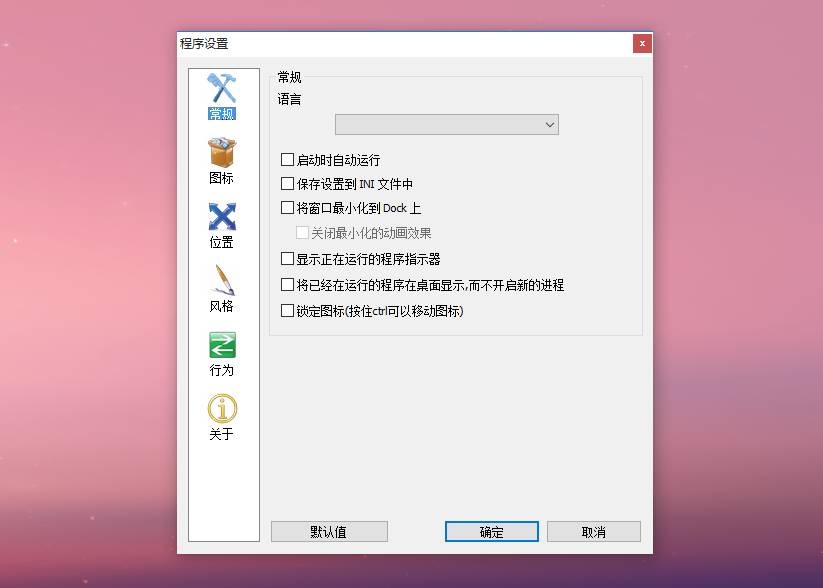The width and height of the screenshot is (823, 588).
Task: Check 保存设置到 INI 文件中
Action: point(287,183)
